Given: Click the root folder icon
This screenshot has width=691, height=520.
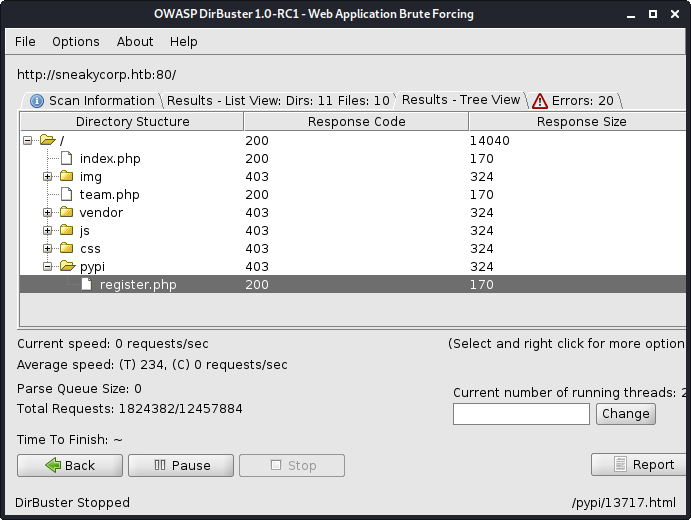Looking at the screenshot, I should pos(47,141).
